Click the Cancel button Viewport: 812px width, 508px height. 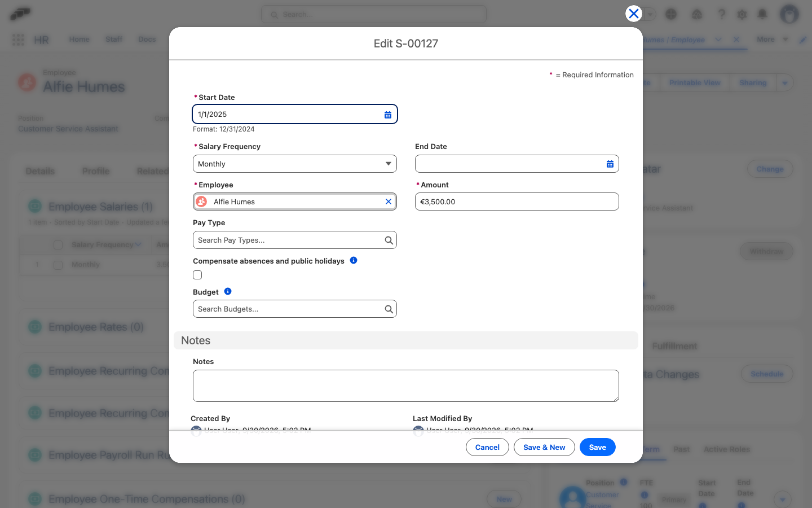click(487, 447)
